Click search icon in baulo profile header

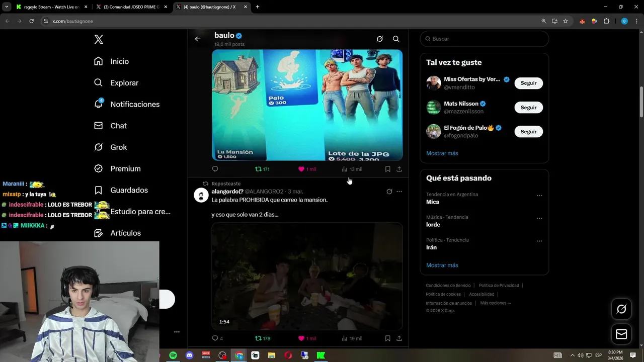point(396,39)
